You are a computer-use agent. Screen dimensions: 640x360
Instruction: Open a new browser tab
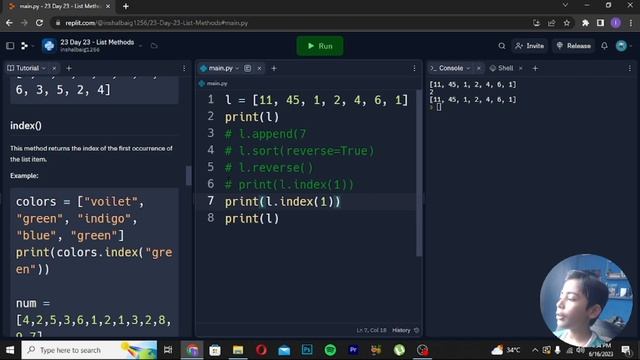click(126, 6)
